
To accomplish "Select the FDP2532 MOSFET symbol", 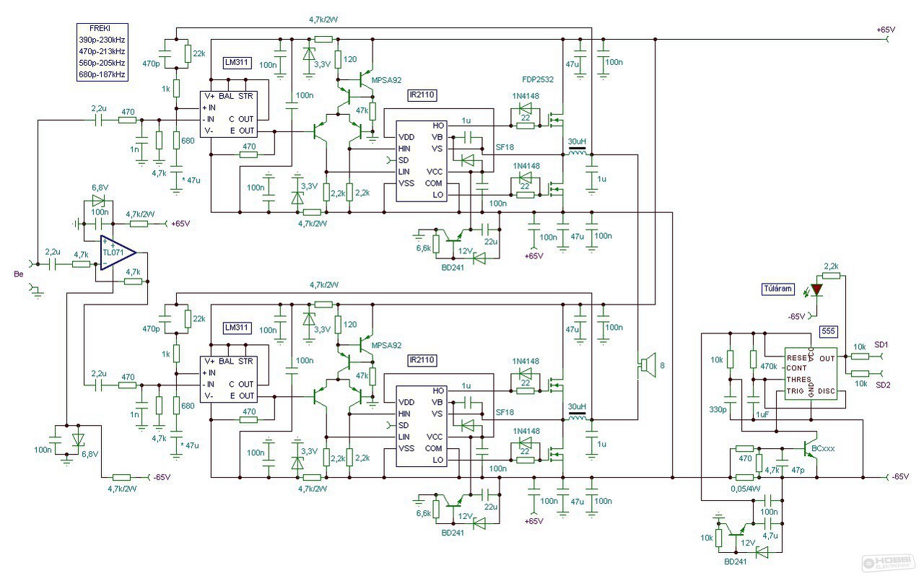I will coord(556,120).
